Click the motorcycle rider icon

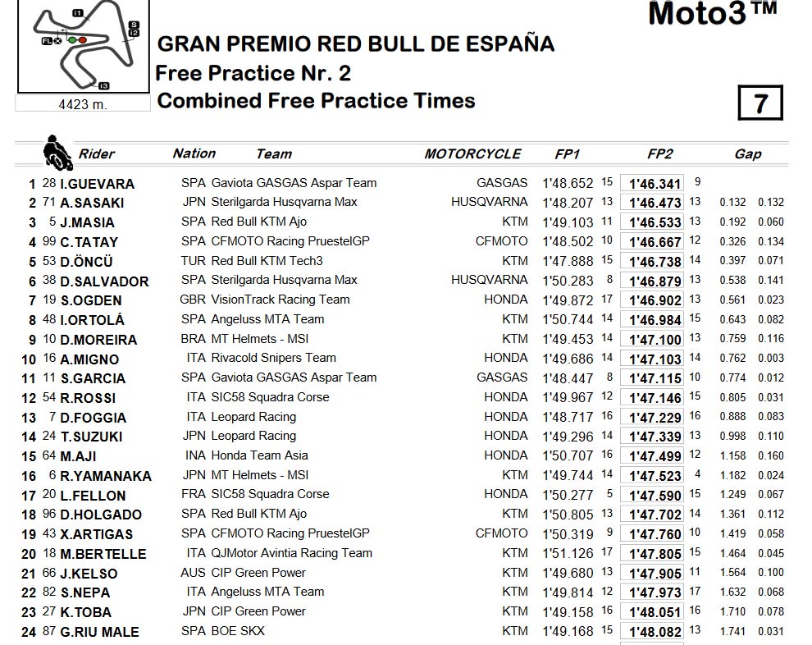(57, 153)
